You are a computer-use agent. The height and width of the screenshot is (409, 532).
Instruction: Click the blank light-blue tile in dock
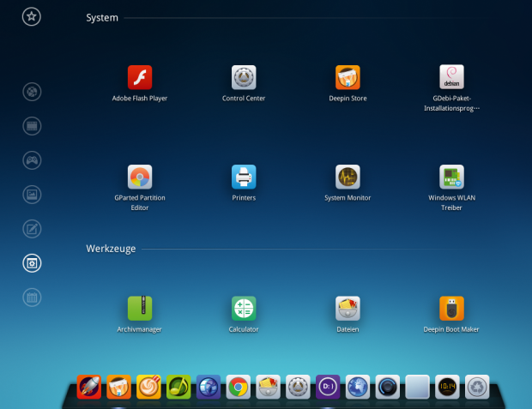pyautogui.click(x=417, y=387)
